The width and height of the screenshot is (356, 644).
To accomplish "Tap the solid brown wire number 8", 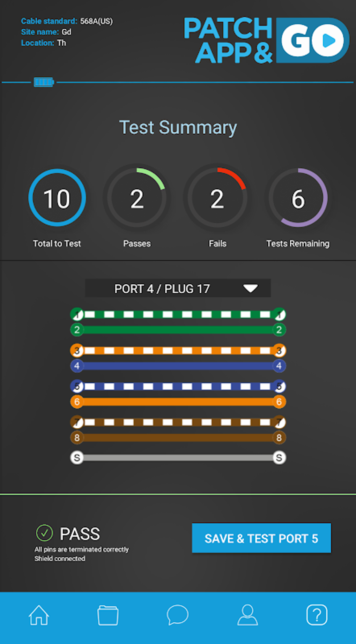I will (178, 438).
